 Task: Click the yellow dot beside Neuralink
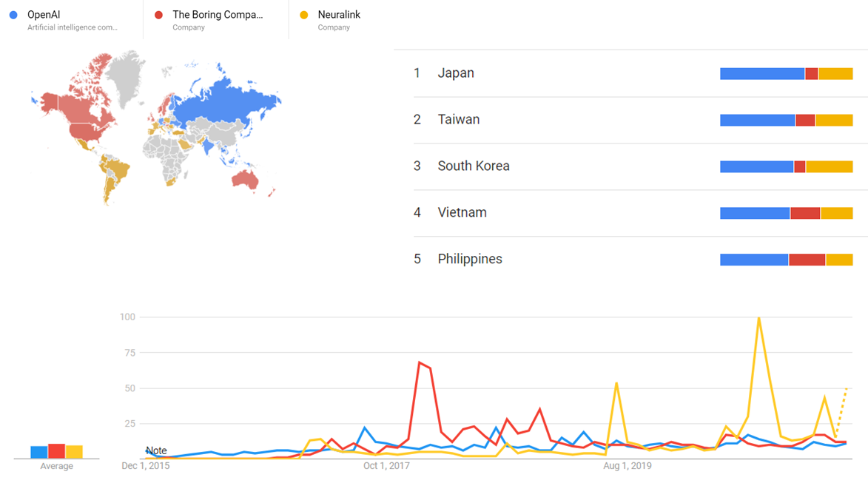point(303,15)
